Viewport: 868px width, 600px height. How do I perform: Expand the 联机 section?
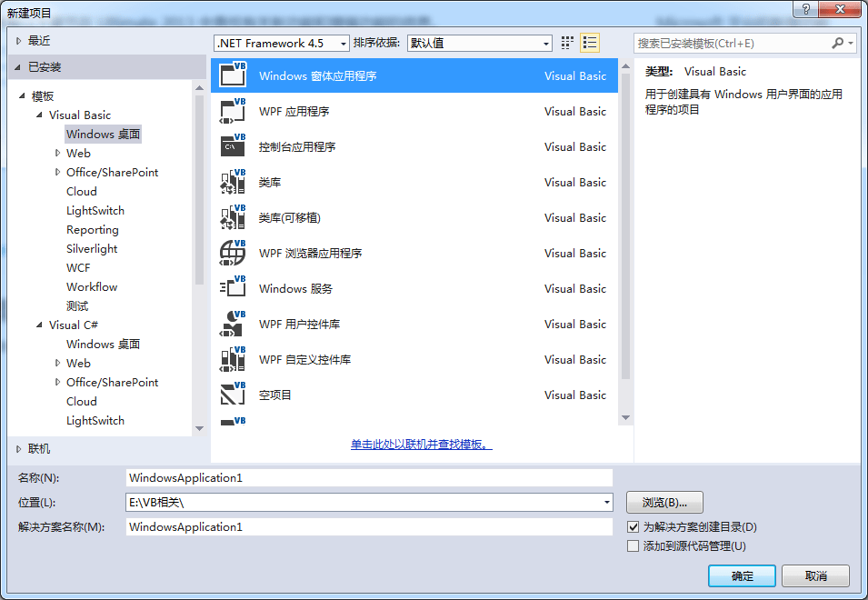pos(19,449)
